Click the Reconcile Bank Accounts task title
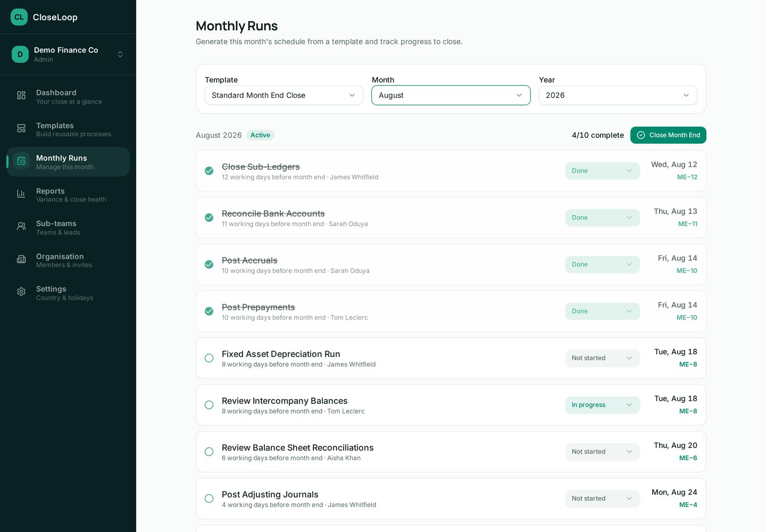This screenshot has width=766, height=532. point(273,213)
